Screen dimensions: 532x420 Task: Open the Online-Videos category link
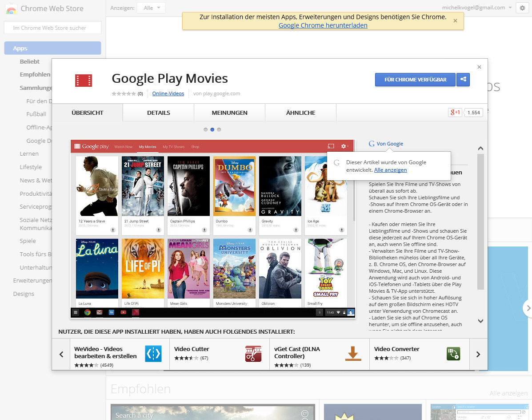[x=168, y=93]
